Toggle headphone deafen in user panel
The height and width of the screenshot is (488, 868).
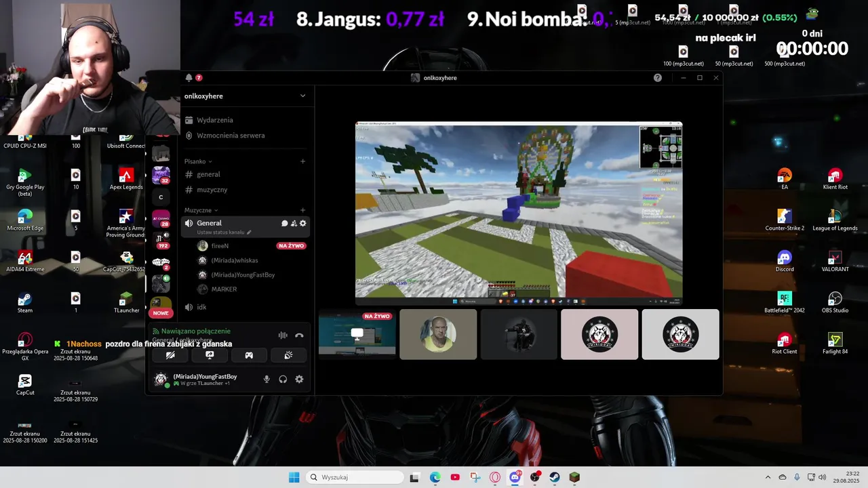(283, 380)
